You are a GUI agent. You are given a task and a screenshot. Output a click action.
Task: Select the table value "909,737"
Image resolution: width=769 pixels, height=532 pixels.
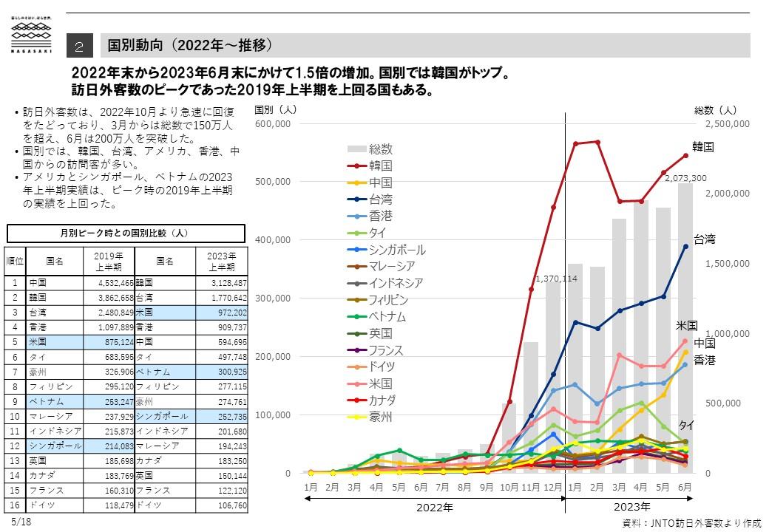point(232,327)
